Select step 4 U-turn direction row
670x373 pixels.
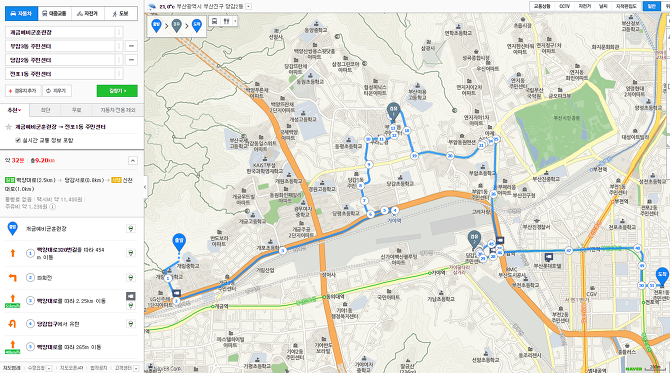coord(72,324)
